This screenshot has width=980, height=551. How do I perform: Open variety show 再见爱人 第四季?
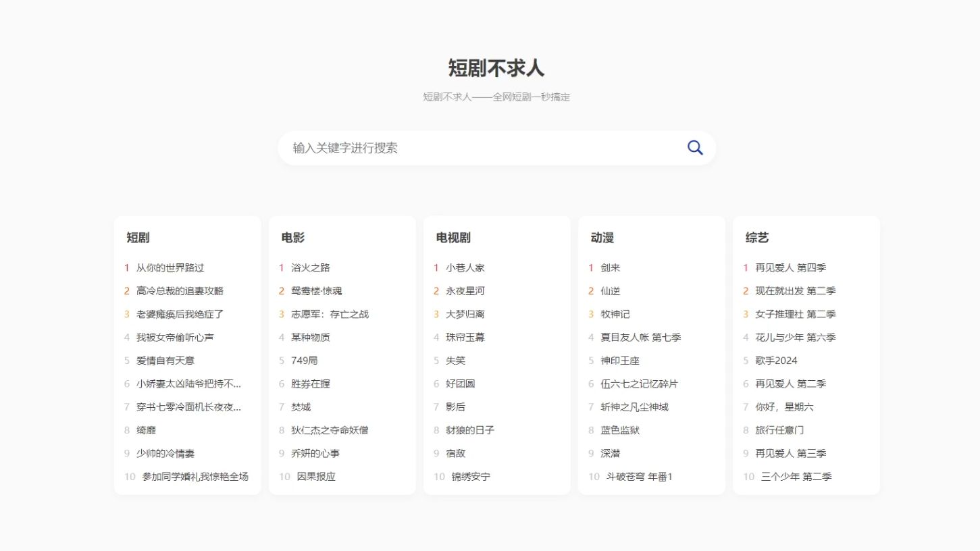tap(791, 268)
